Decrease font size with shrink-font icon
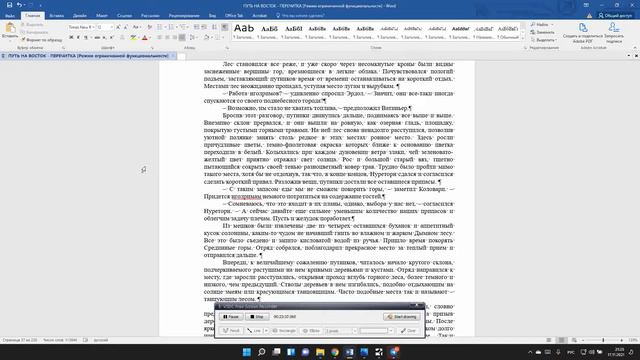The height and width of the screenshot is (360, 640). (x=126, y=27)
